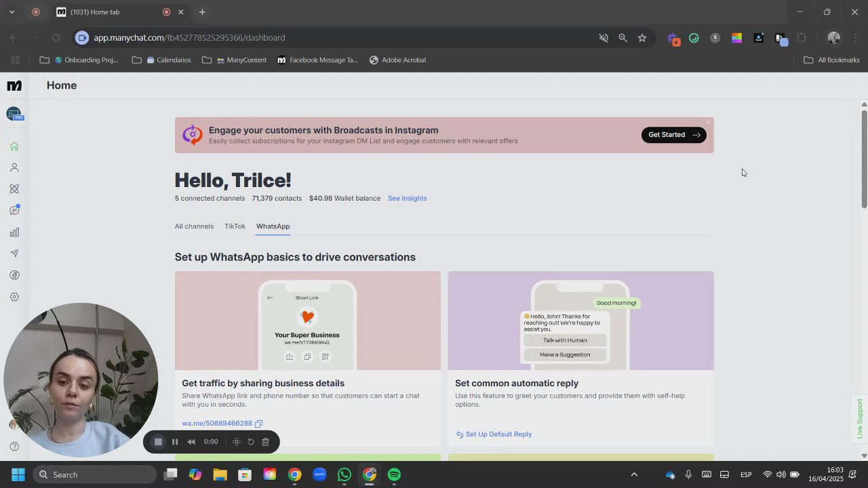
Task: Bookmark this page with the star icon
Action: coord(642,38)
